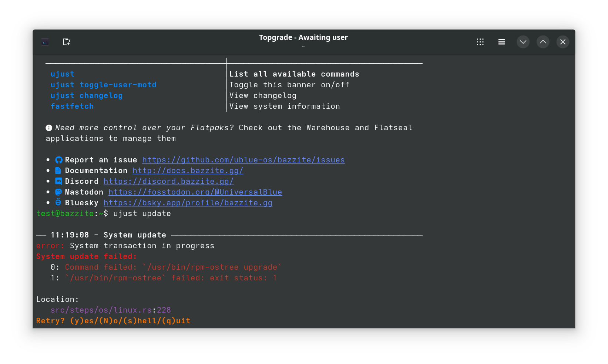Visit the UniversalBlue fosstodon profile link
This screenshot has height=364, width=608.
click(195, 192)
